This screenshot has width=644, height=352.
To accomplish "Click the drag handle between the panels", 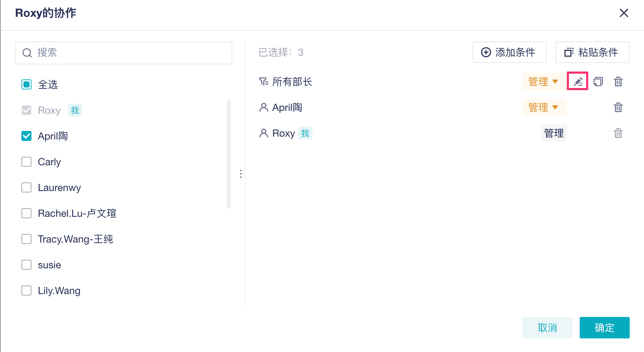I will [x=241, y=174].
